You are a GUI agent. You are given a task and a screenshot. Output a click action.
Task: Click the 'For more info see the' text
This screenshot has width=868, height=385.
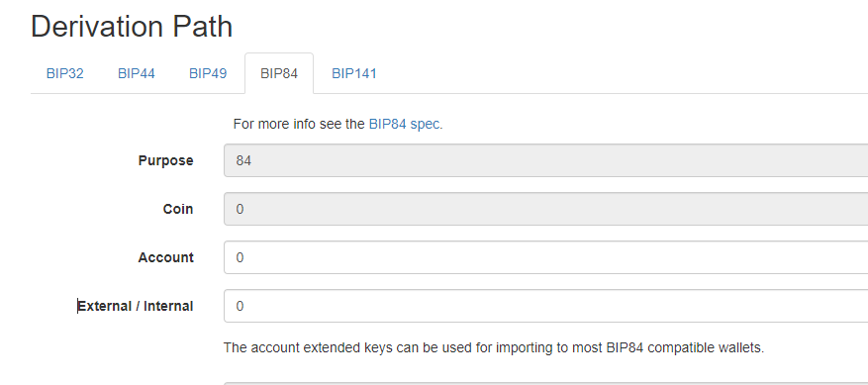coord(299,124)
